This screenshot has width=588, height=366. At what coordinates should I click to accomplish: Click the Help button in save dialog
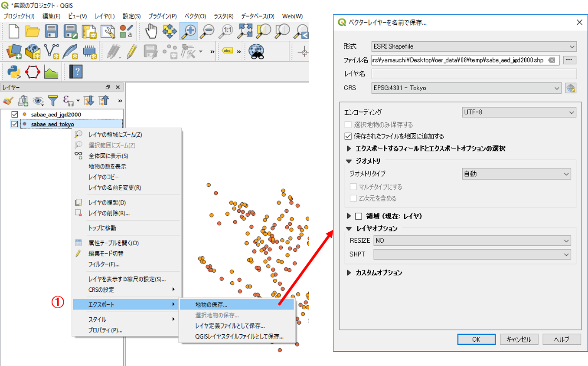pos(562,340)
